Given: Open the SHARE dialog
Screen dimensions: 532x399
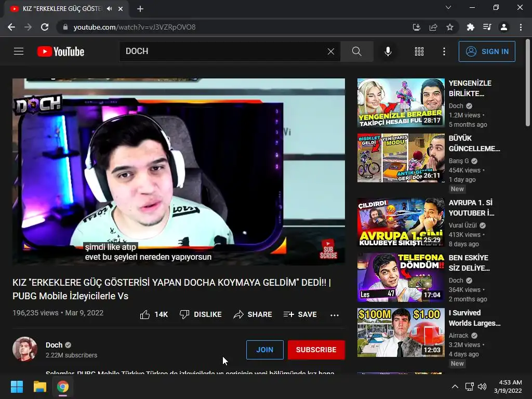Looking at the screenshot, I should click(x=253, y=314).
